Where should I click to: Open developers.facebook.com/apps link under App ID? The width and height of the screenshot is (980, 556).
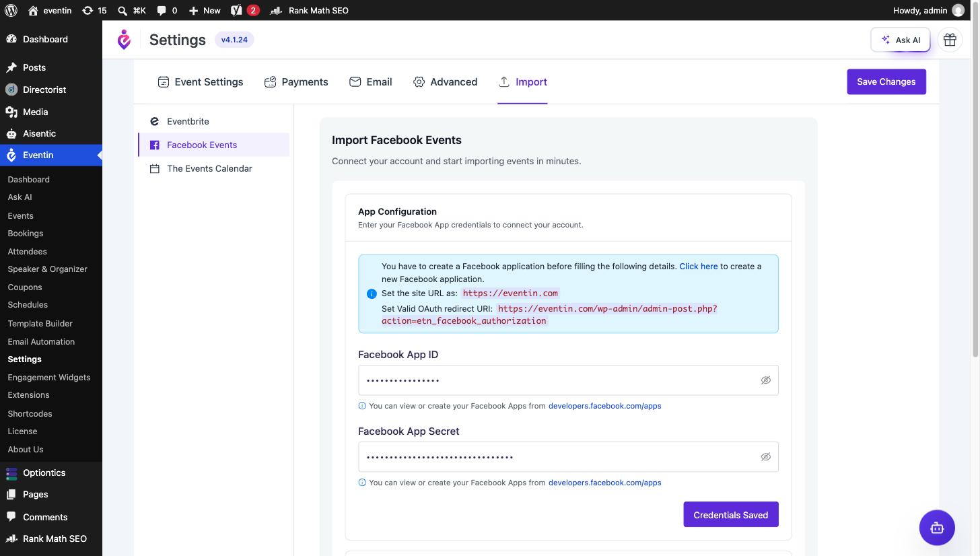605,406
